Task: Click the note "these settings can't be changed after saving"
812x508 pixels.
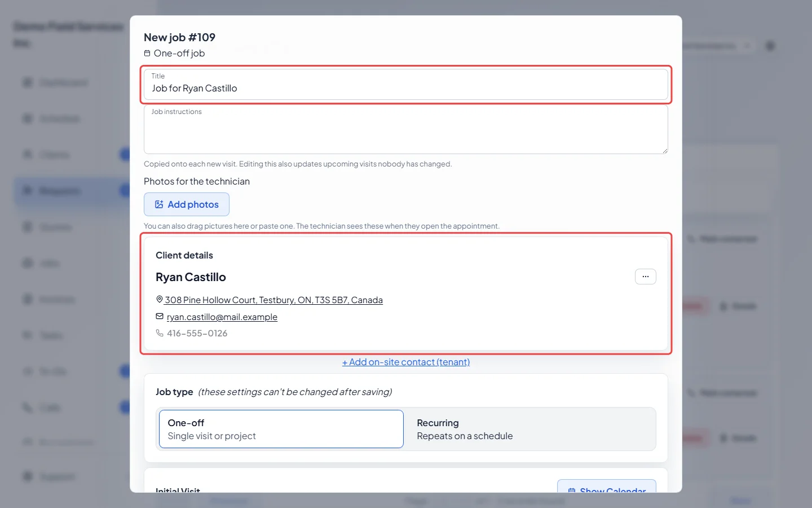Action: 295,392
